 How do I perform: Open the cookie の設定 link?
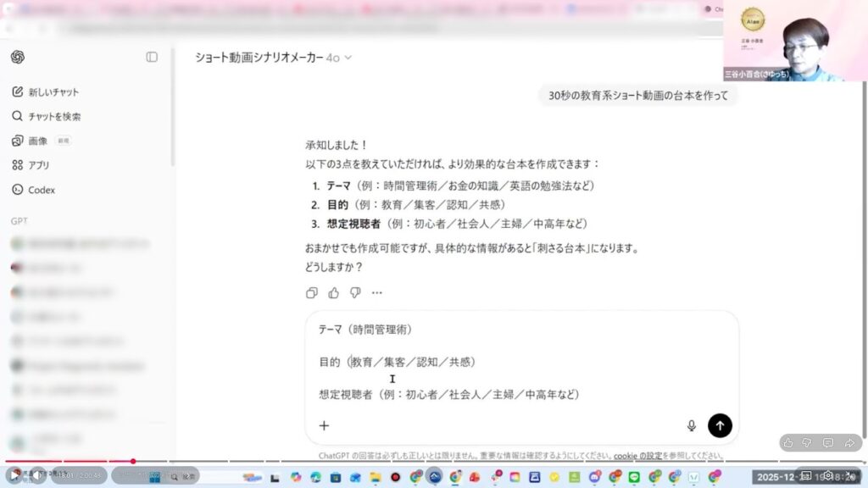point(637,456)
